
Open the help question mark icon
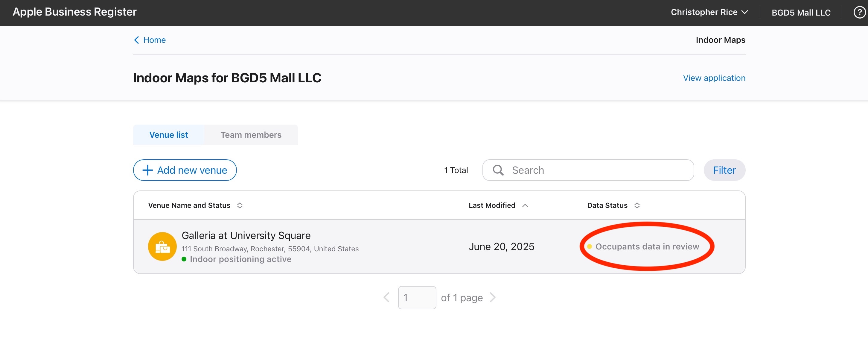[859, 13]
